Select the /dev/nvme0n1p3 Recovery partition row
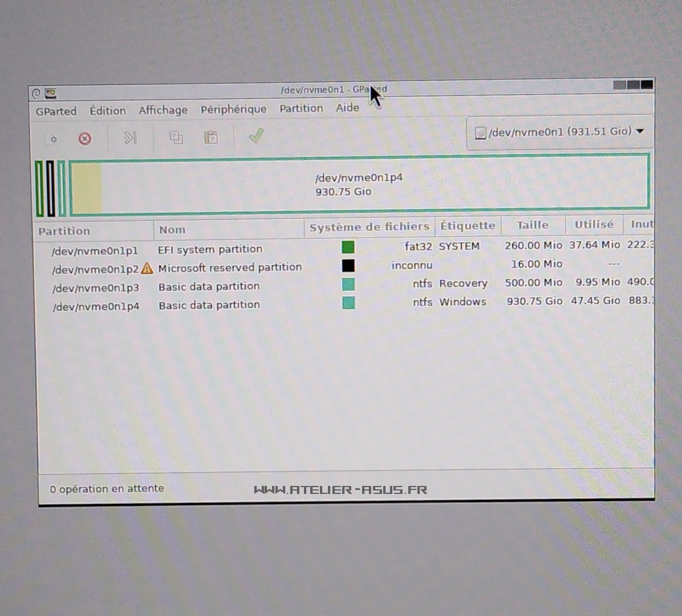 pyautogui.click(x=96, y=287)
